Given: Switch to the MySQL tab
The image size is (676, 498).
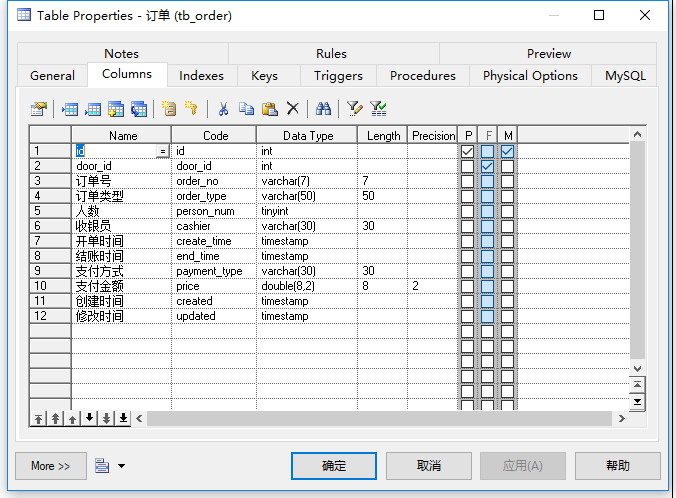Looking at the screenshot, I should tap(625, 75).
